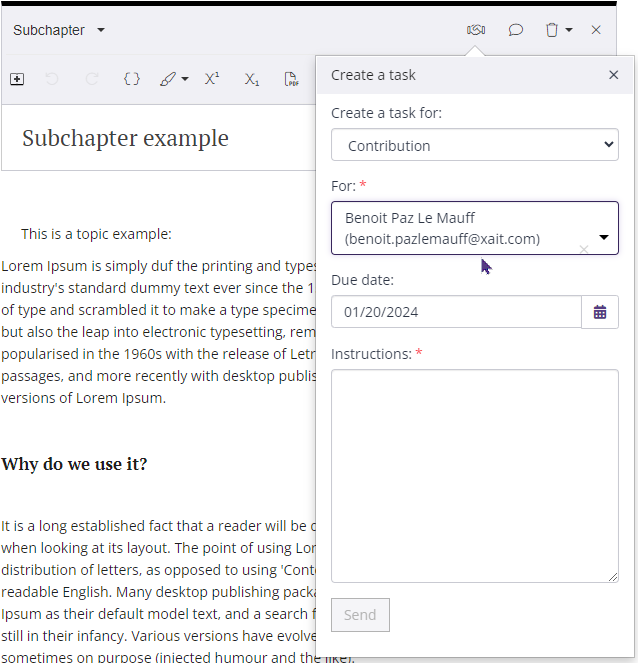
Task: Expand the Subchapter dropdown
Action: [x=101, y=30]
